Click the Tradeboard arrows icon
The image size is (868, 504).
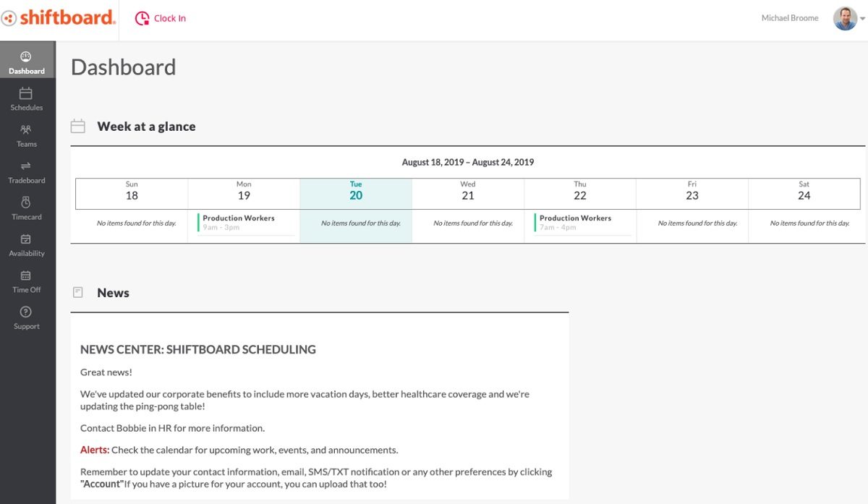click(x=26, y=165)
